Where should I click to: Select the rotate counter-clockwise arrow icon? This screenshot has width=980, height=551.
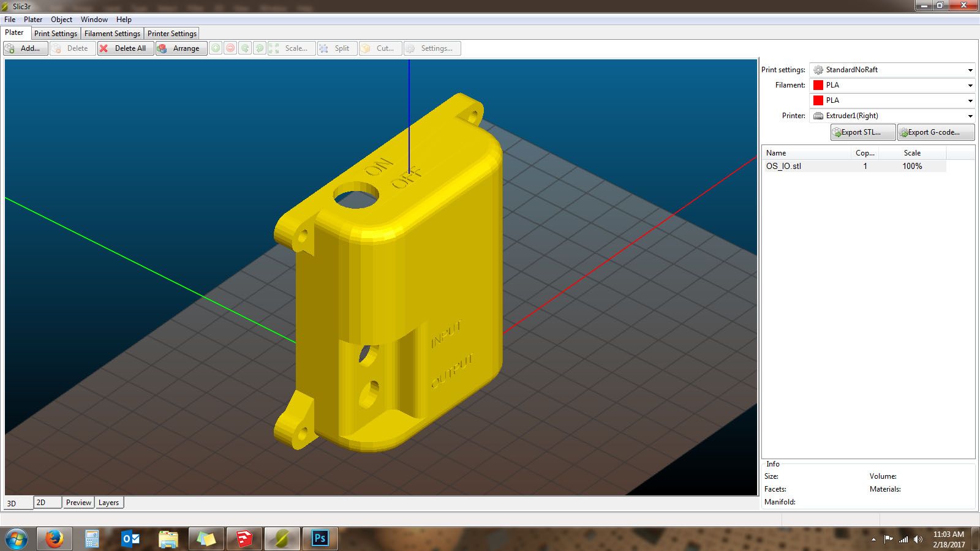coord(245,48)
